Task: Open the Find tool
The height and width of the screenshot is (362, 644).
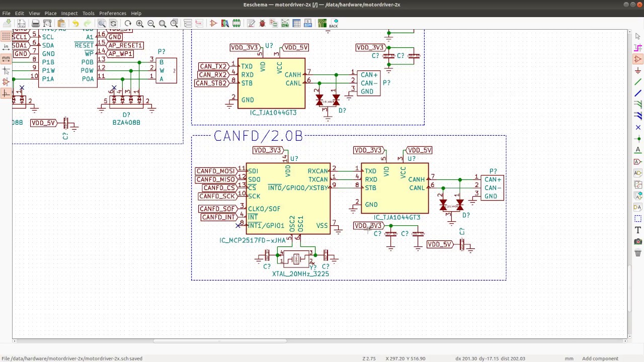Action: [x=102, y=23]
